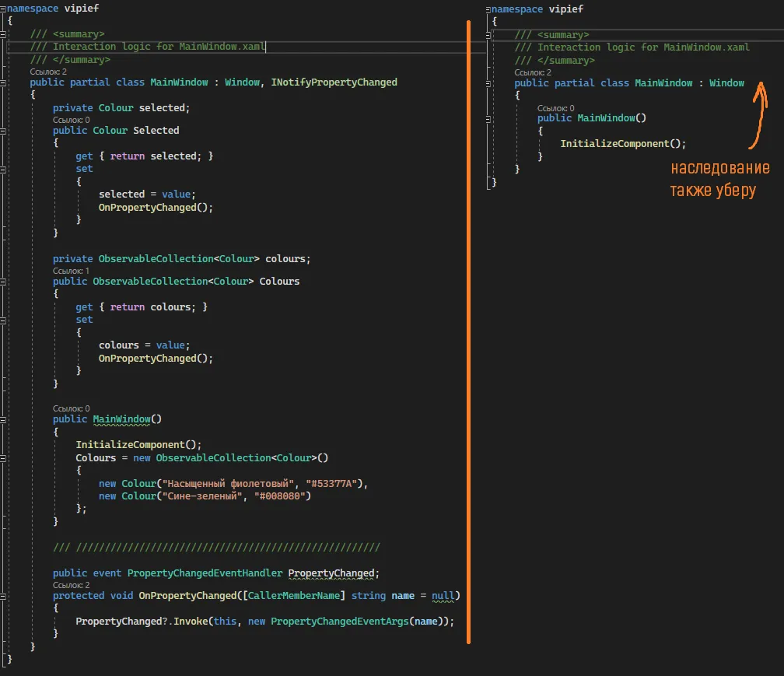784x676 pixels.
Task: Click underlined 'null' default value
Action: [443, 596]
